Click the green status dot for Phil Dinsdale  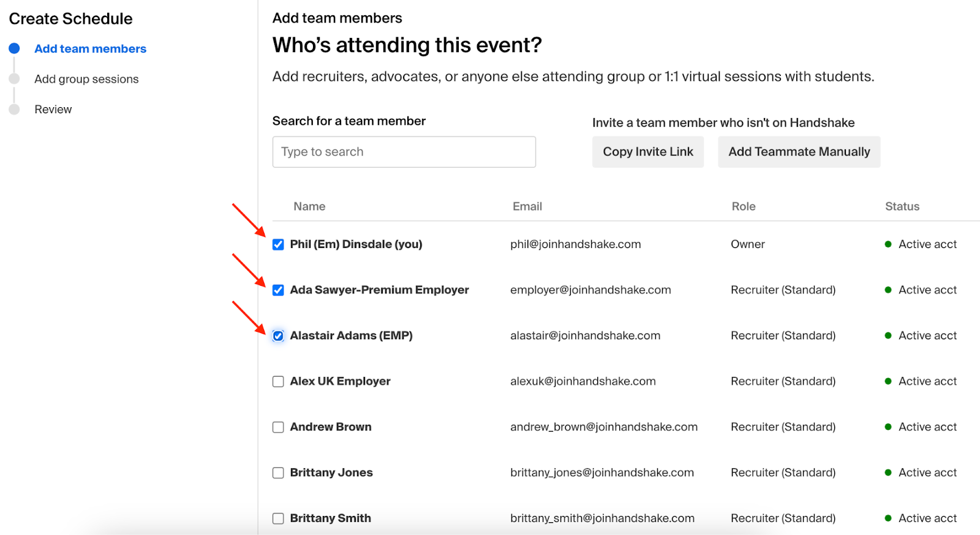click(888, 244)
